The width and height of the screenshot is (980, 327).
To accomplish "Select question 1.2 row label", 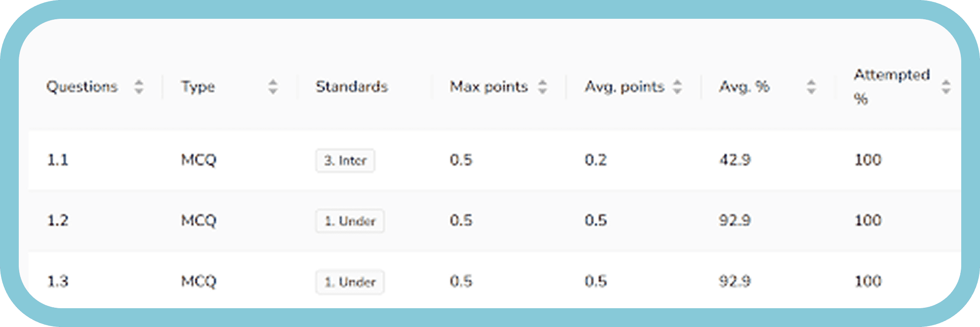I will pyautogui.click(x=58, y=220).
